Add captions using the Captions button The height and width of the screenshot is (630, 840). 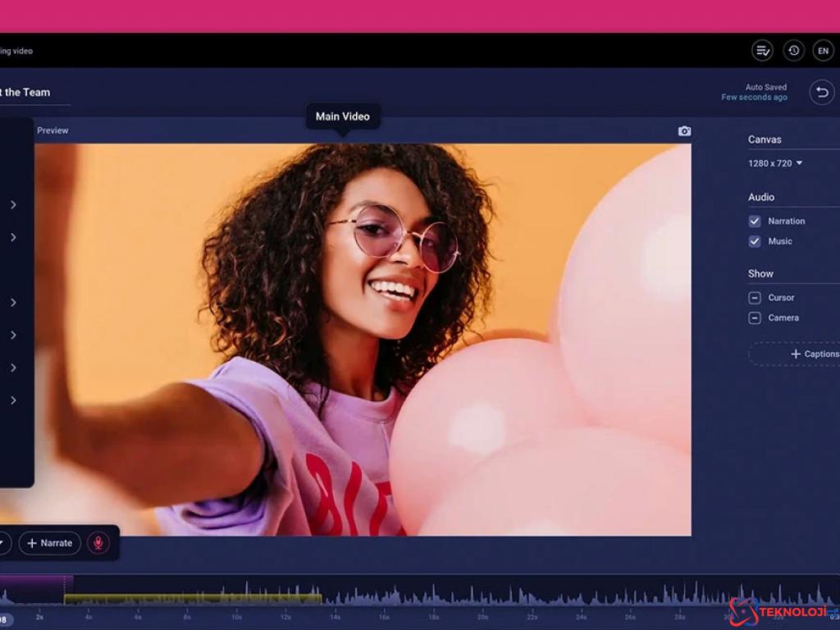tap(810, 353)
